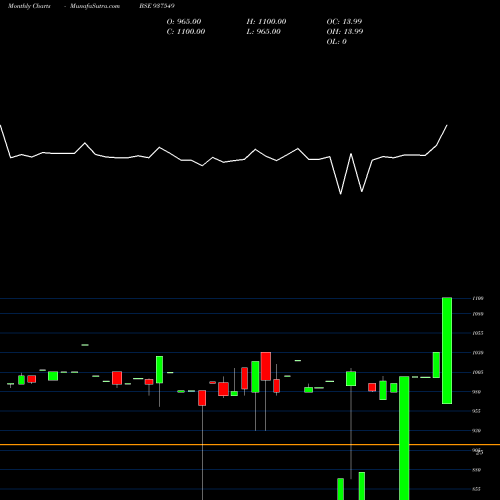This screenshot has width=500, height=500.
Task: Click the "OC: 13.99" readout
Action: [x=344, y=21]
